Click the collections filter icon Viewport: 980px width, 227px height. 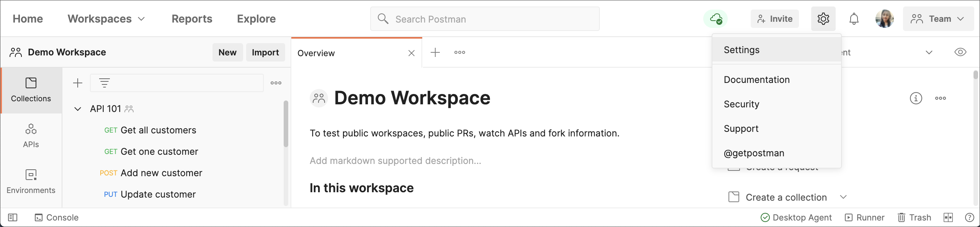105,83
